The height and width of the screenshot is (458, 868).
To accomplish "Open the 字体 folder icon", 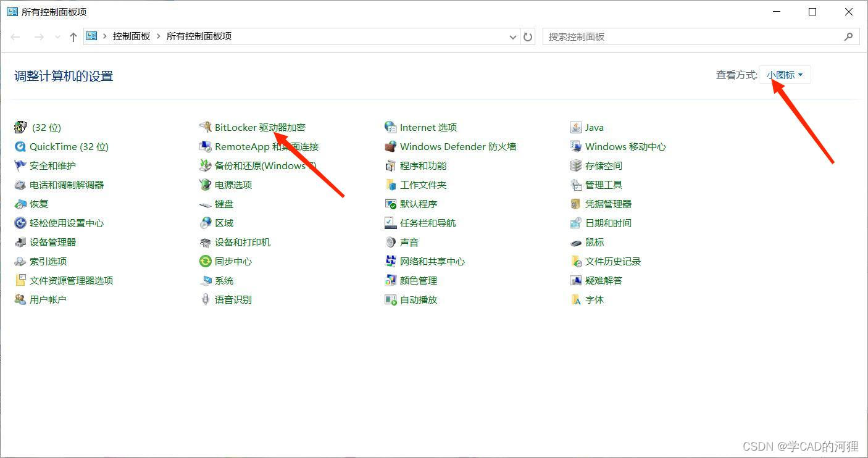I will tap(576, 299).
